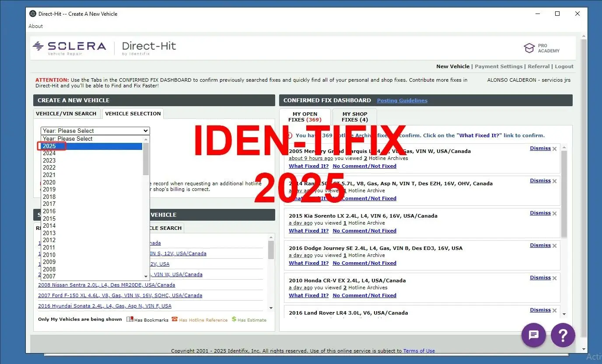602x364 pixels.
Task: Click X icon on Kia Sorento entry
Action: [555, 214]
